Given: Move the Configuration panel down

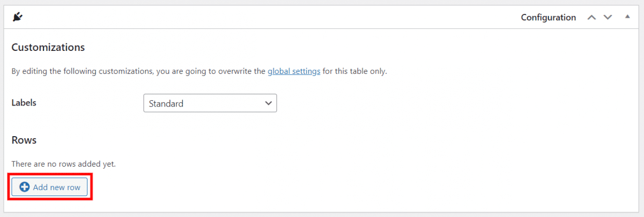Looking at the screenshot, I should point(608,17).
